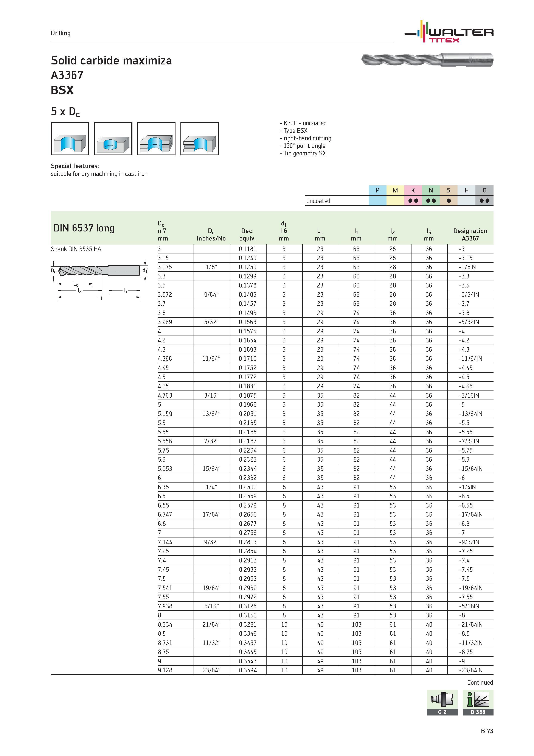Screen dimensions: 534x756
Task: Click the '-21/64IN' designation cell
Action: [470, 625]
